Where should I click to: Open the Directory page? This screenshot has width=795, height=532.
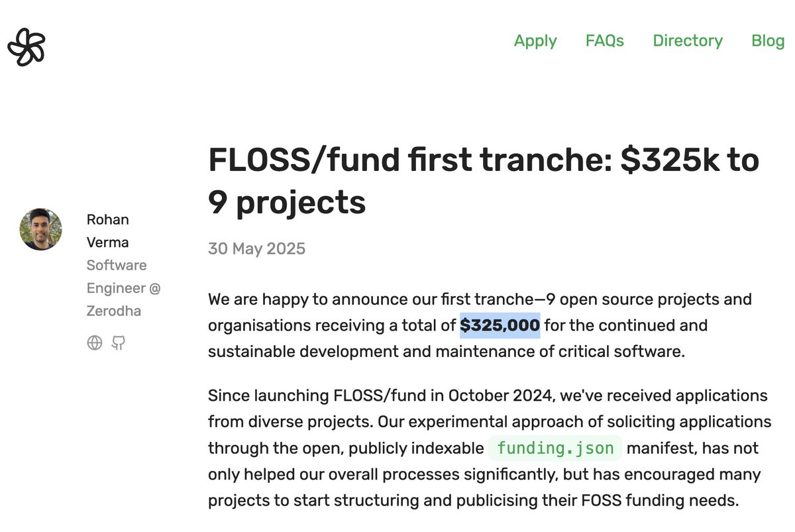point(687,41)
